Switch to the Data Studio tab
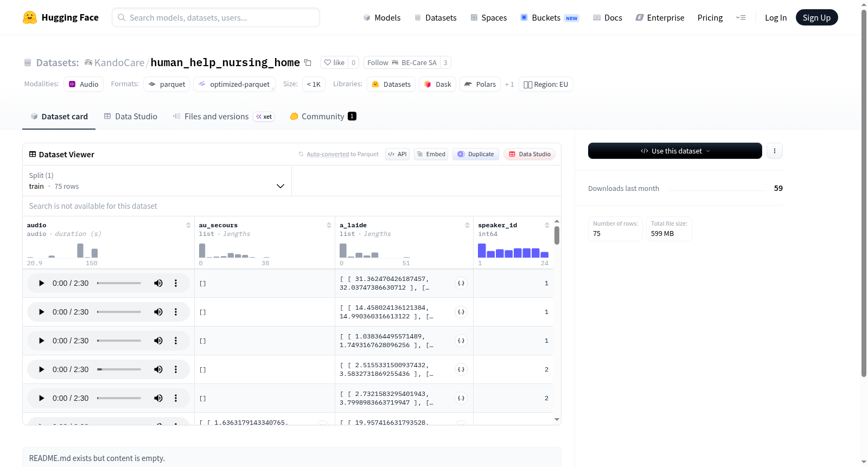 131,116
